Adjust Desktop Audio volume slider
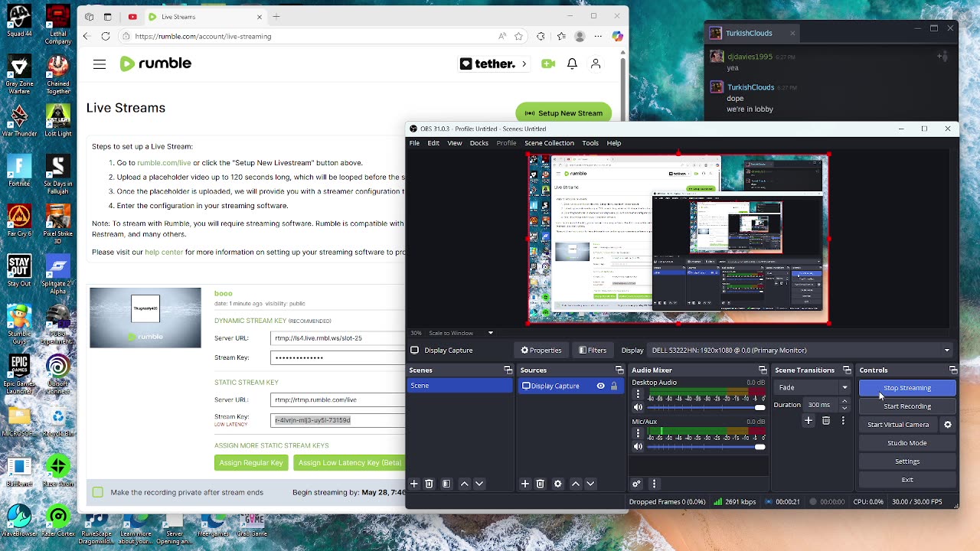The height and width of the screenshot is (551, 980). pyautogui.click(x=706, y=408)
